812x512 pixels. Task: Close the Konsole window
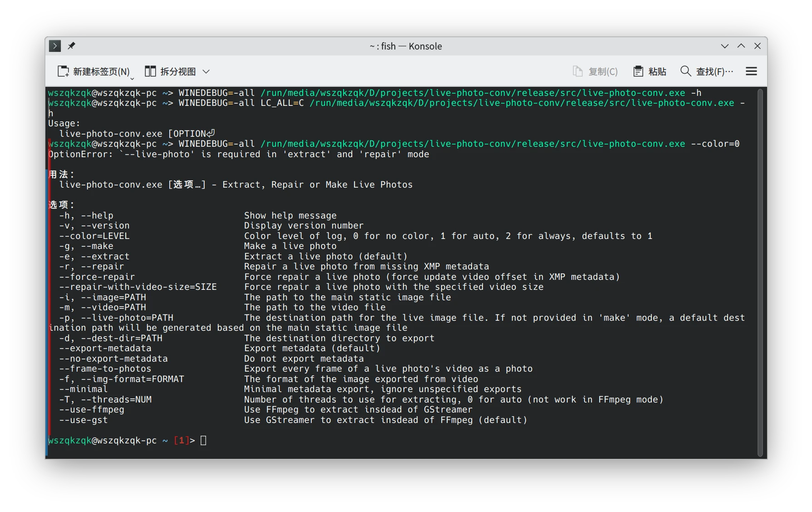[x=758, y=46]
